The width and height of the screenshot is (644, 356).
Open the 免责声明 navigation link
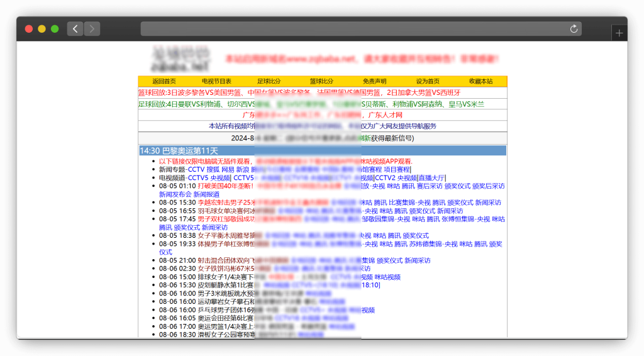[374, 81]
